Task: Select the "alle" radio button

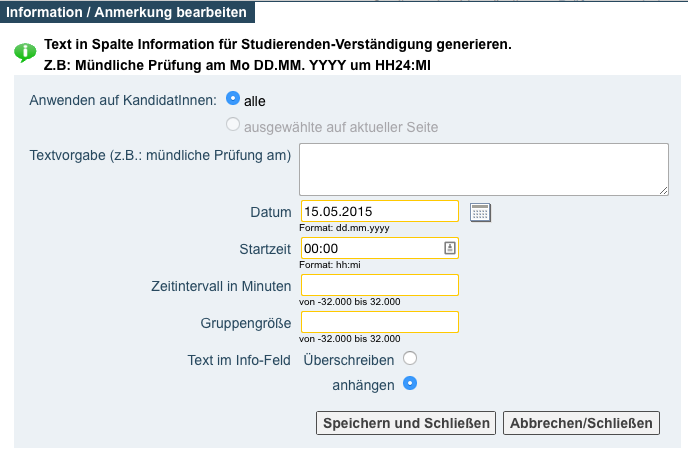Action: click(233, 98)
